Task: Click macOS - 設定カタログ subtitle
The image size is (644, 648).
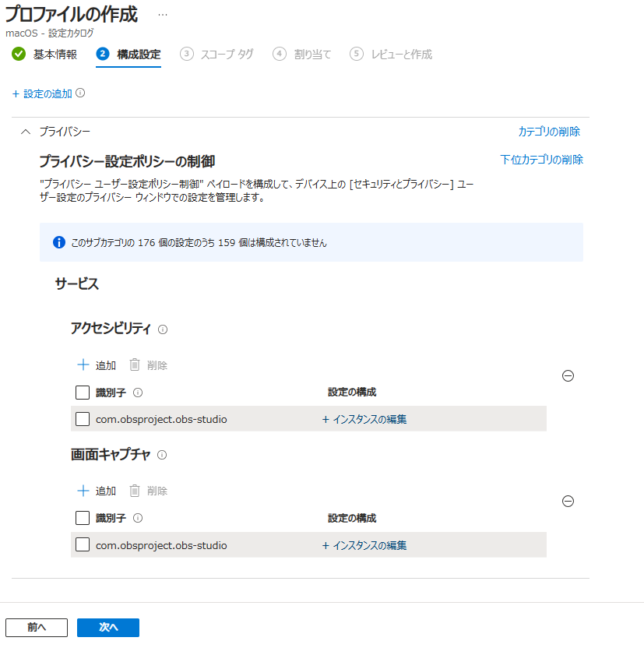Action: 50,33
